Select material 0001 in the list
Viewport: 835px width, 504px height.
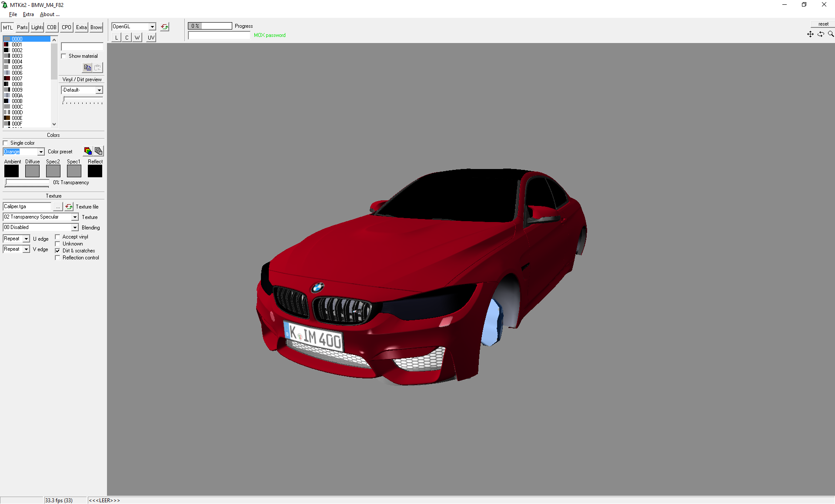[x=27, y=45]
